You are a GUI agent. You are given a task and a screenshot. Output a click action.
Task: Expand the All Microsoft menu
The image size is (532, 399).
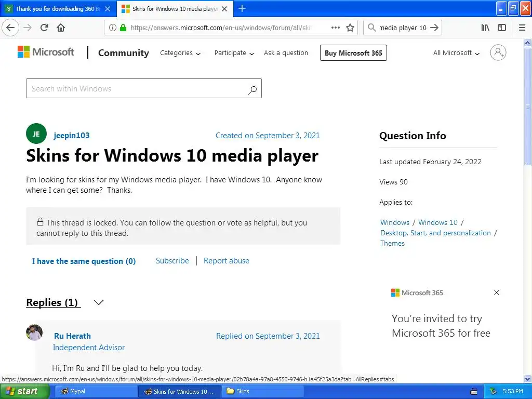(x=456, y=53)
